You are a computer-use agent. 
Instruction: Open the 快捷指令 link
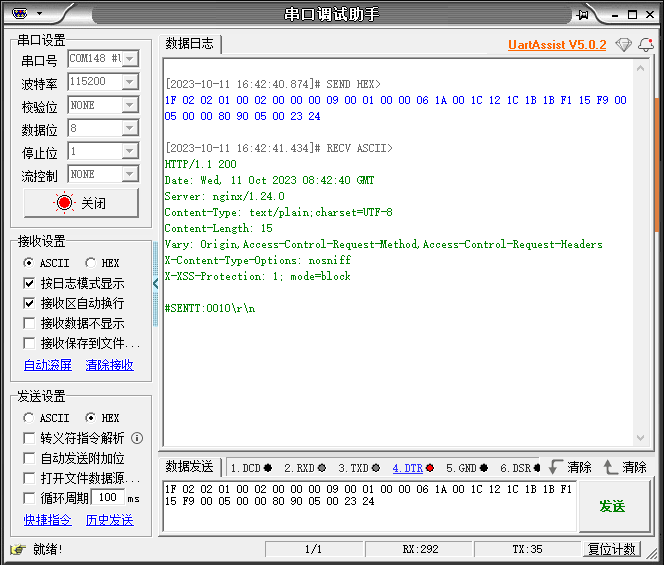pos(47,520)
